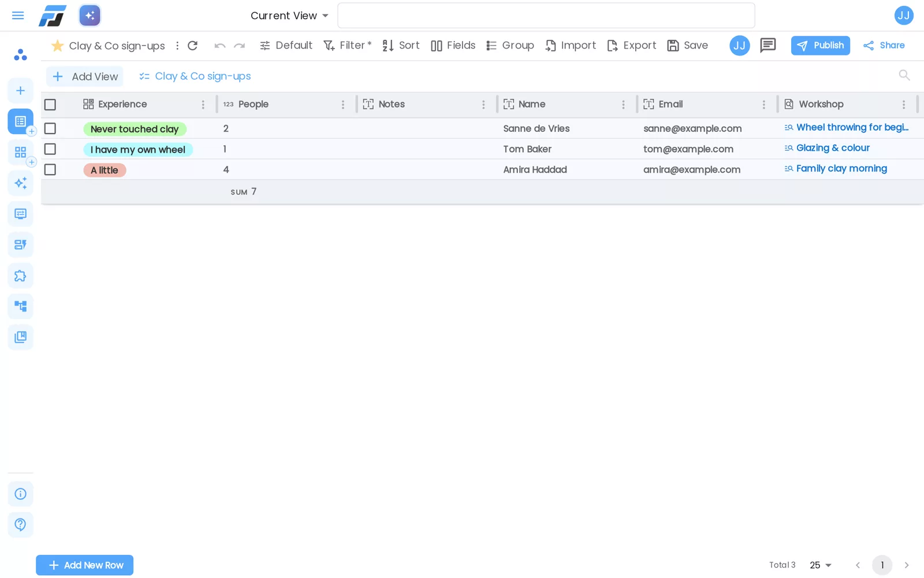This screenshot has height=578, width=924.
Task: Open the Group toolbar option
Action: (510, 46)
